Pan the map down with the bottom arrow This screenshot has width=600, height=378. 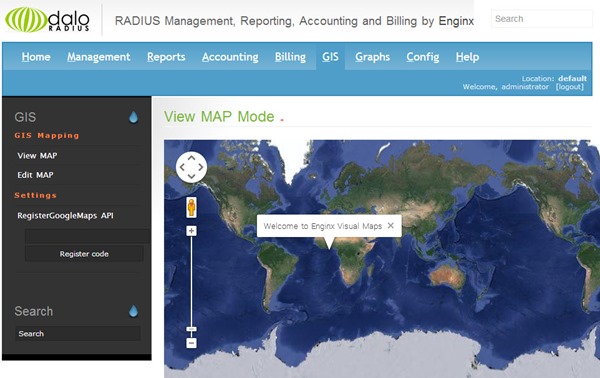tap(191, 176)
